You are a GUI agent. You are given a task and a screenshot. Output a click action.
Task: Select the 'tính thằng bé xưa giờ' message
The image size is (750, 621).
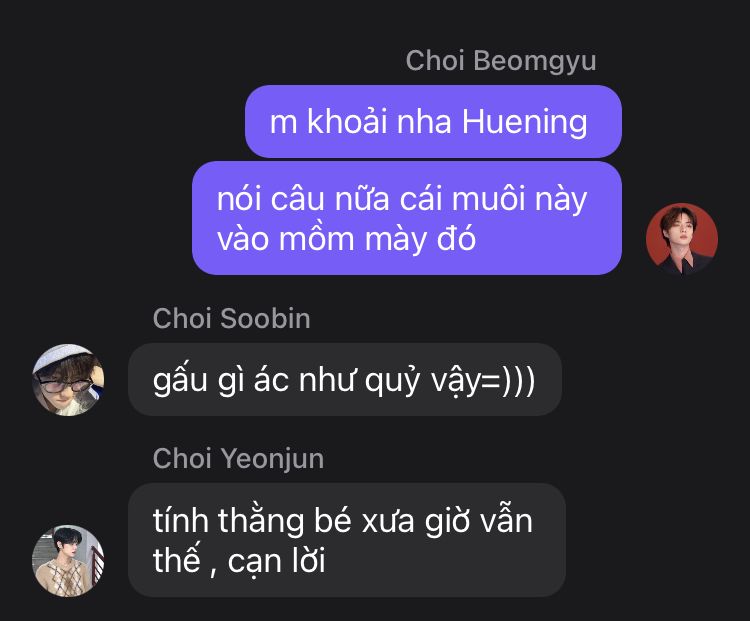[347, 540]
